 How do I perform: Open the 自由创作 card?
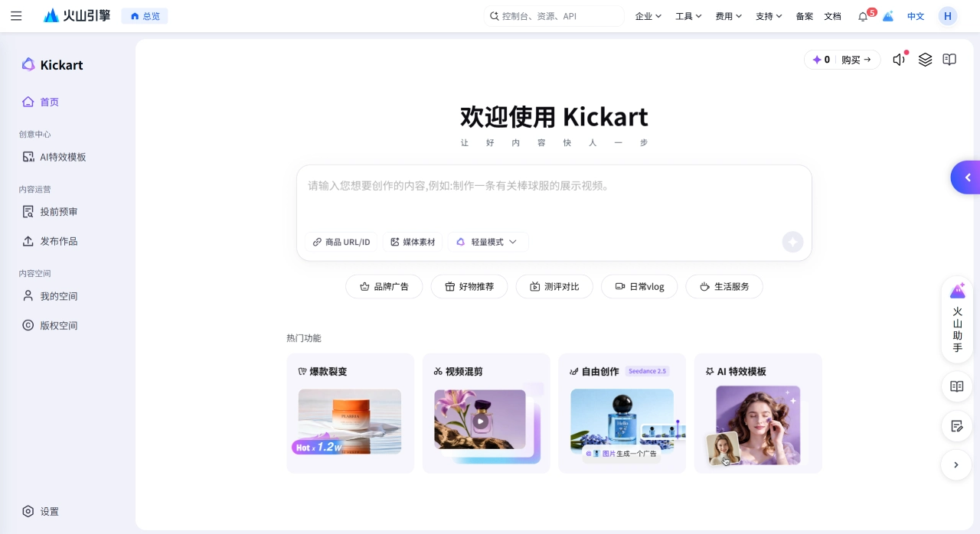[622, 413]
